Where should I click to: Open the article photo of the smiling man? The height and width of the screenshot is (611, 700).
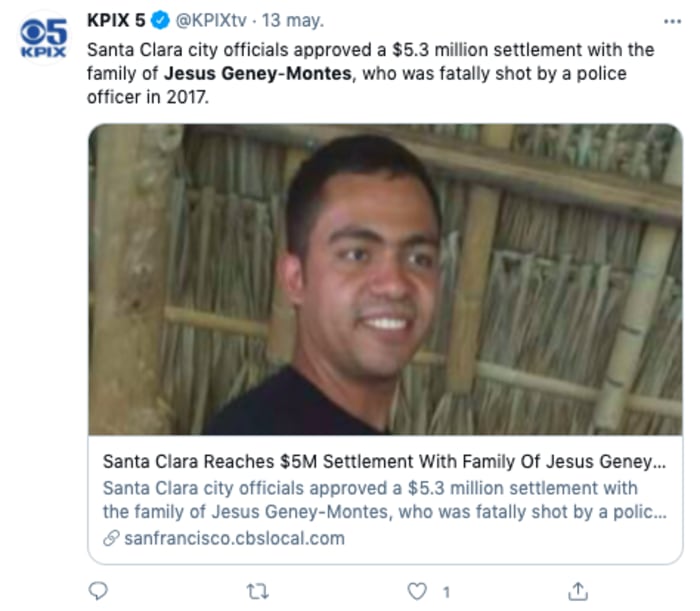click(385, 279)
